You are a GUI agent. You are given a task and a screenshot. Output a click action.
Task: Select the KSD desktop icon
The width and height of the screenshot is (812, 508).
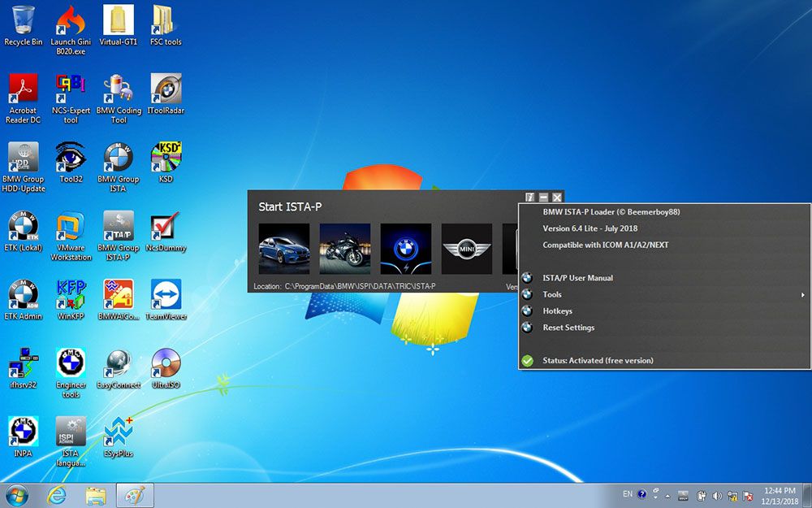pos(166,163)
